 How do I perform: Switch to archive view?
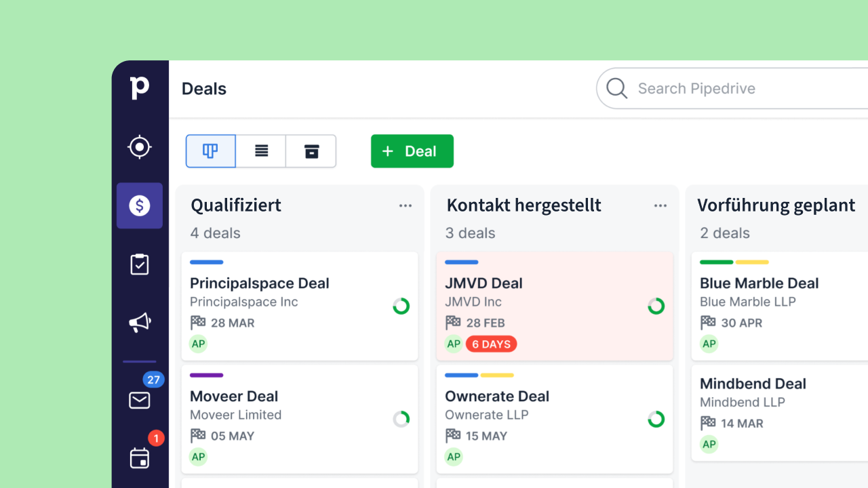click(311, 151)
